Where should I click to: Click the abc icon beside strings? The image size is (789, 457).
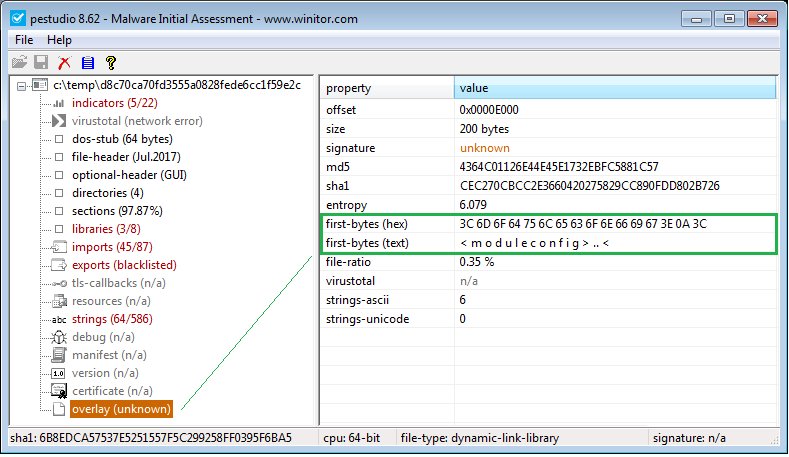coord(59,320)
